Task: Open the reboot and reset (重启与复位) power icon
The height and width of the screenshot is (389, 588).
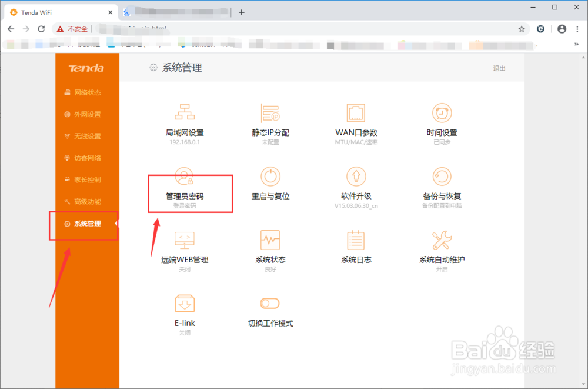Action: (x=270, y=176)
